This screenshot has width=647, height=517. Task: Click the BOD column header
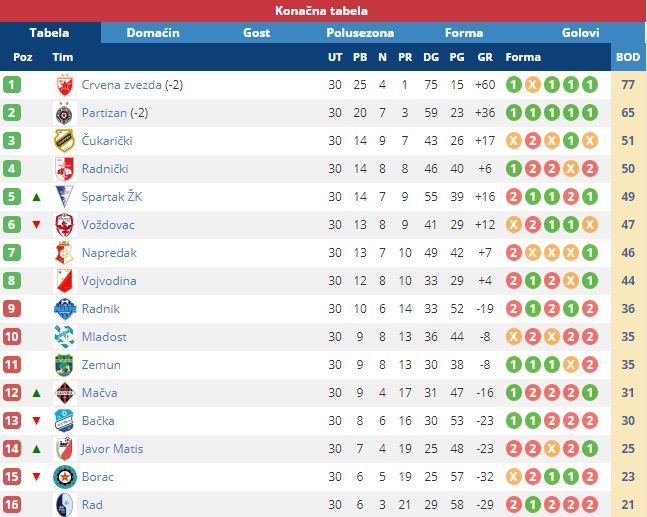(x=628, y=57)
